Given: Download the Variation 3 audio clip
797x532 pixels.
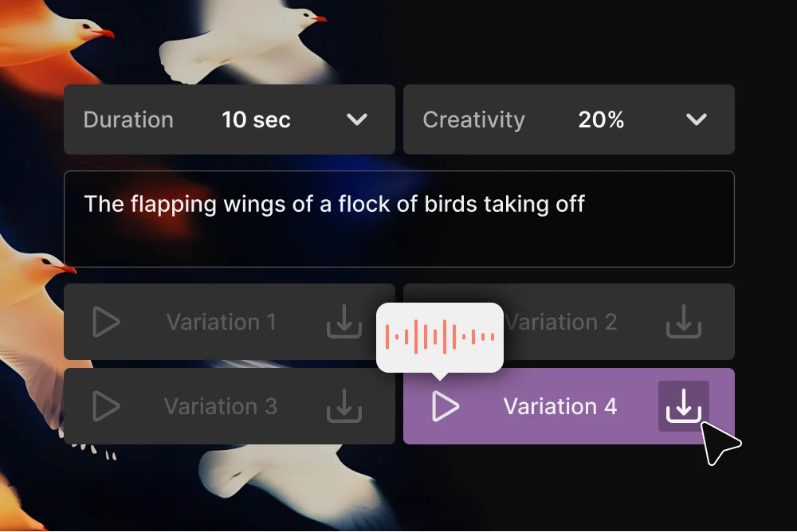Looking at the screenshot, I should pos(344,406).
